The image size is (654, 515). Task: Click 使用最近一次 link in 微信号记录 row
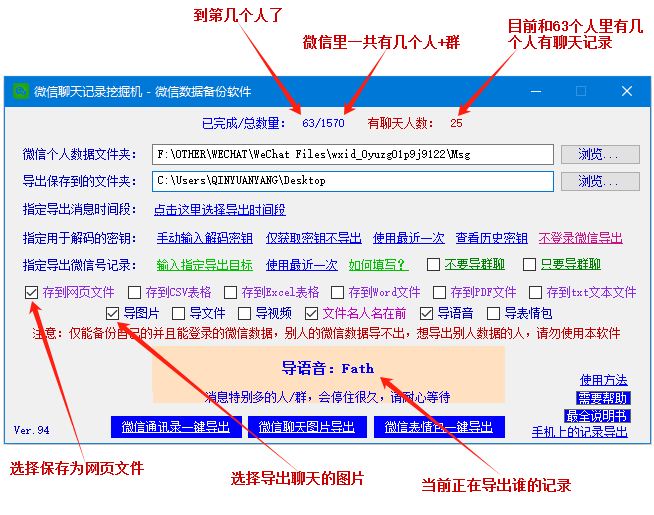[x=302, y=265]
